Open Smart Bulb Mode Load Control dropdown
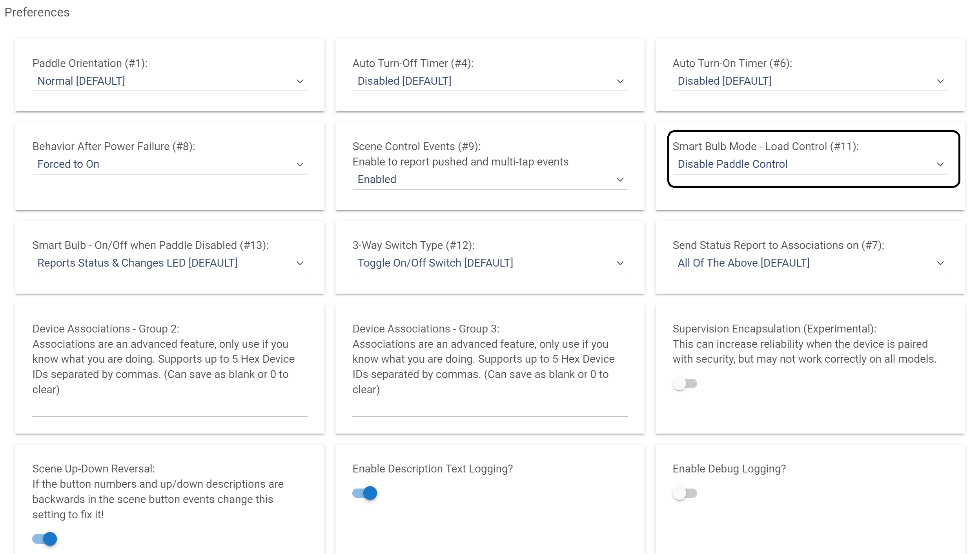980x554 pixels. pyautogui.click(x=810, y=164)
